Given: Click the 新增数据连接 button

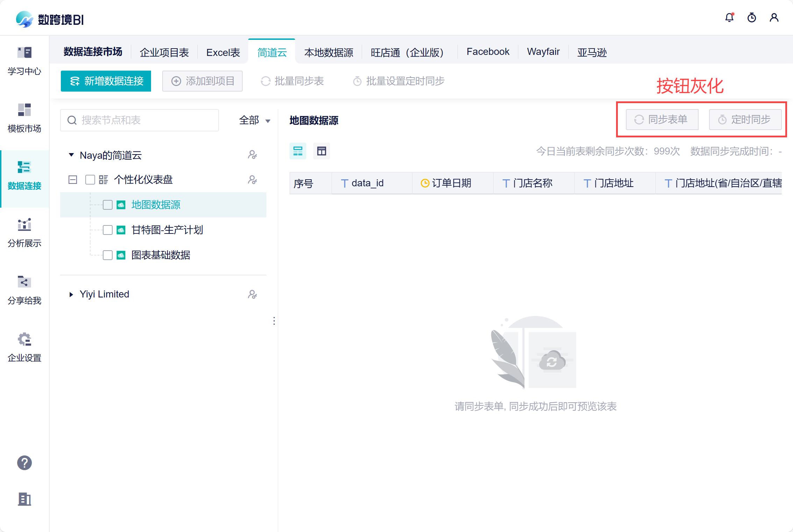Looking at the screenshot, I should coord(106,81).
